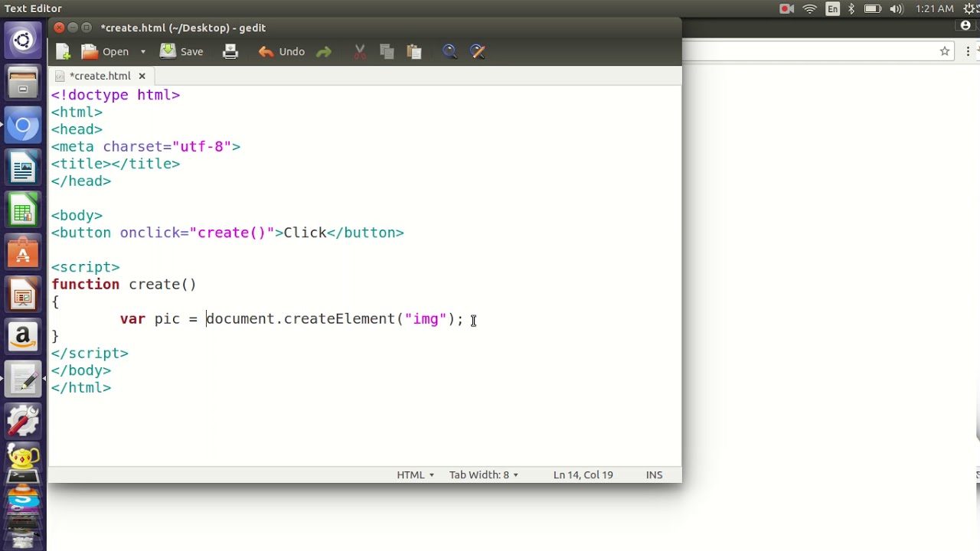Screen dimensions: 980x551
Task: Open Find with the magnifier icon
Action: click(450, 52)
